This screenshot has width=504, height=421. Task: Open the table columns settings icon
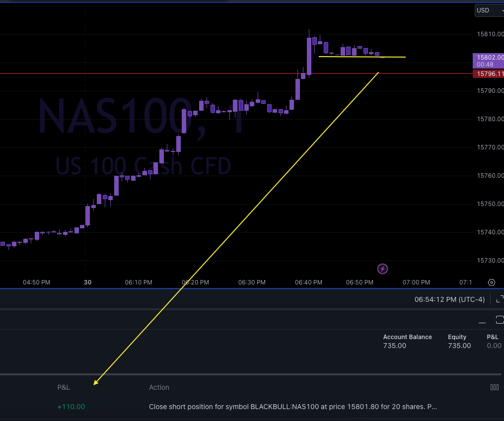495,387
